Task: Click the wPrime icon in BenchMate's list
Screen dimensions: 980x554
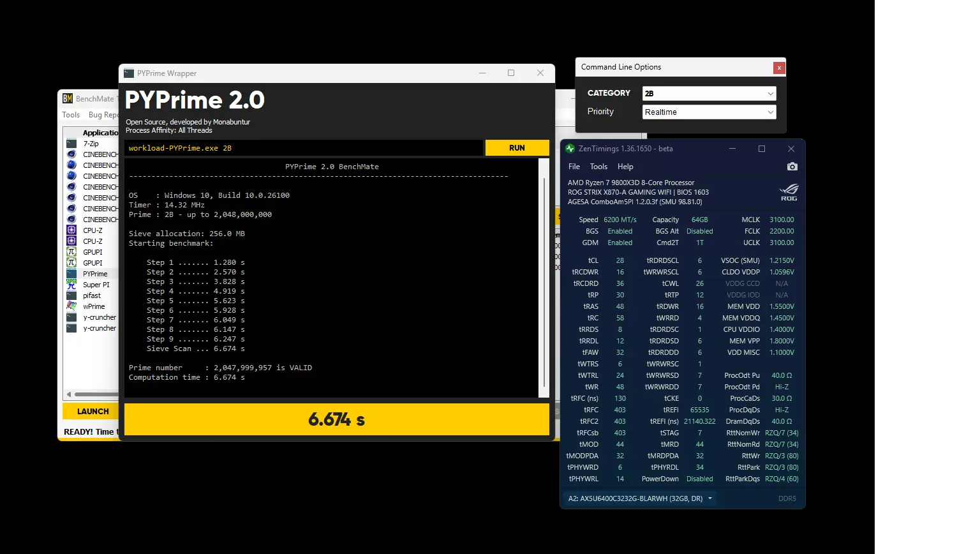Action: (x=71, y=306)
